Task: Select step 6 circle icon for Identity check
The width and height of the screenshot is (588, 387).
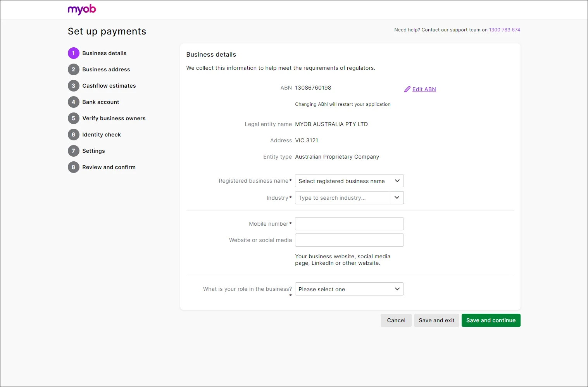Action: pos(74,135)
